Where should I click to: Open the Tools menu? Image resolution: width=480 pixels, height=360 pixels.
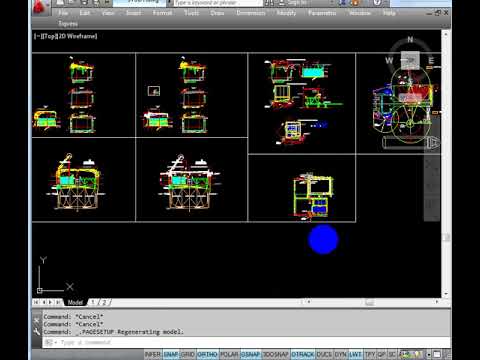[192, 13]
